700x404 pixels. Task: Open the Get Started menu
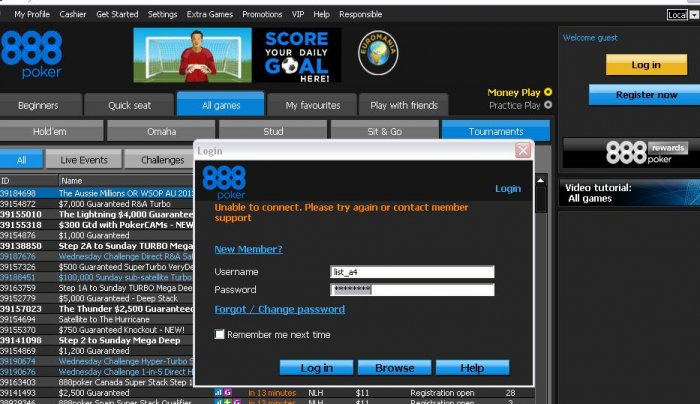coord(117,14)
